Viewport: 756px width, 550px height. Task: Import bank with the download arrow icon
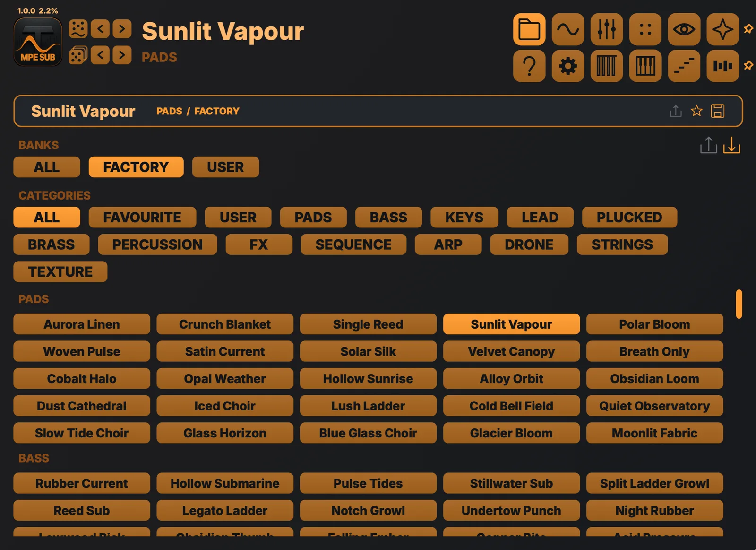731,145
